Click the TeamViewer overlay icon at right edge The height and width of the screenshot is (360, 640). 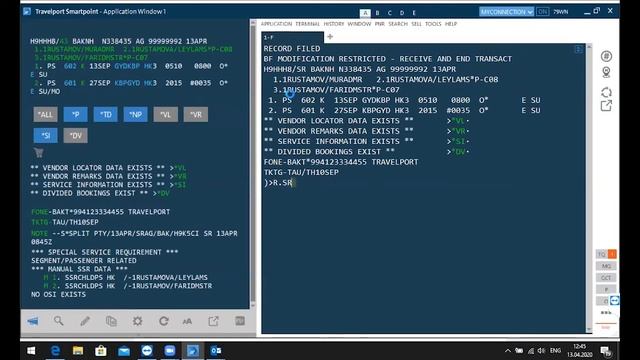pyautogui.click(x=615, y=301)
